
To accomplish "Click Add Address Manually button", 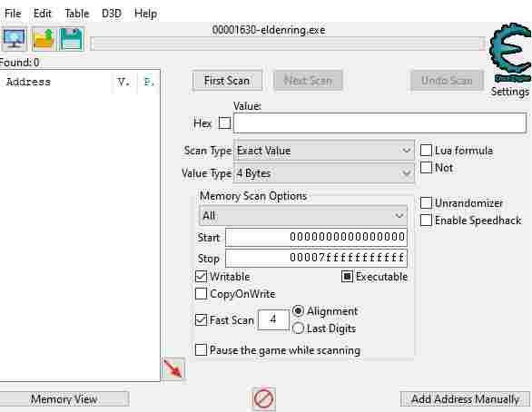I will pos(465,399).
